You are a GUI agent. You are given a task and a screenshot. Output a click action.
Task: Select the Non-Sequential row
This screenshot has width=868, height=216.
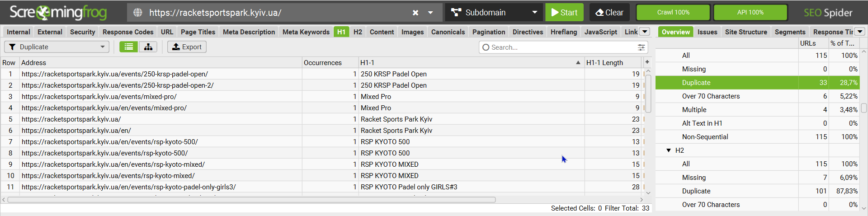click(x=757, y=136)
